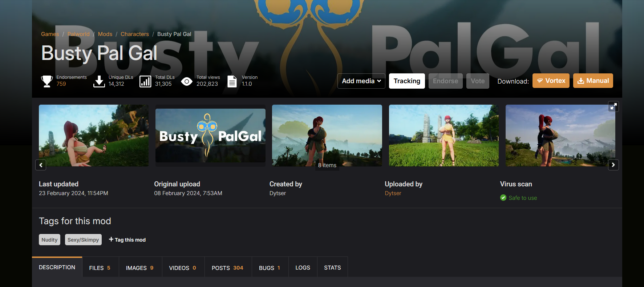Click the Created by name Dytser
The width and height of the screenshot is (644, 287).
click(x=278, y=193)
